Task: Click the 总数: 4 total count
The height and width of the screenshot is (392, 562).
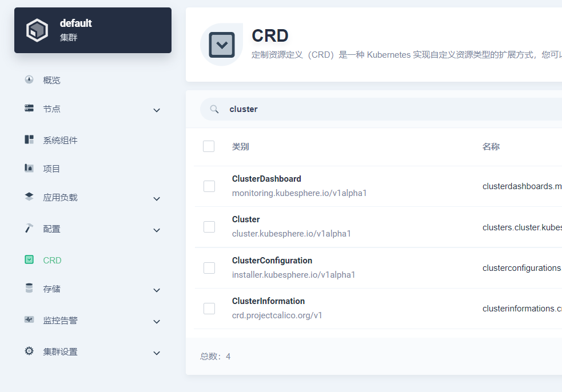Action: click(x=215, y=357)
